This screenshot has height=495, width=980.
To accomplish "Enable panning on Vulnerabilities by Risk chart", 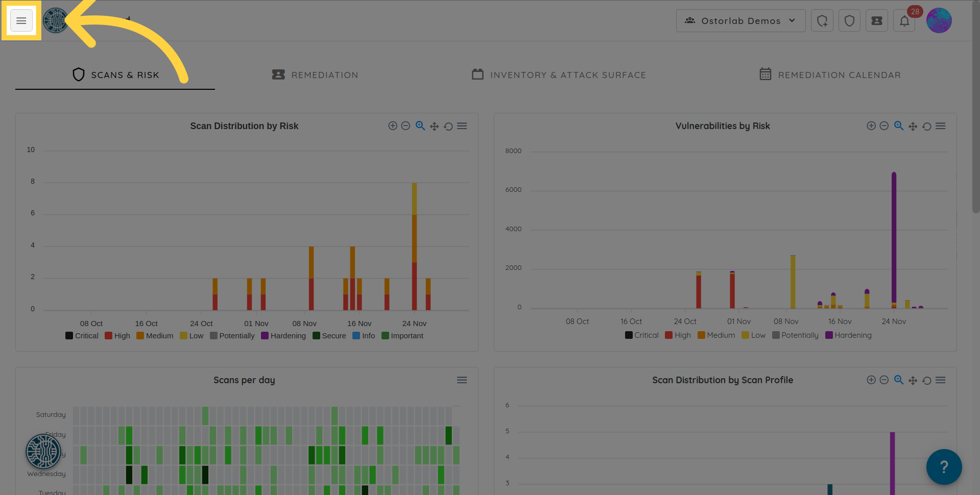I will point(913,126).
